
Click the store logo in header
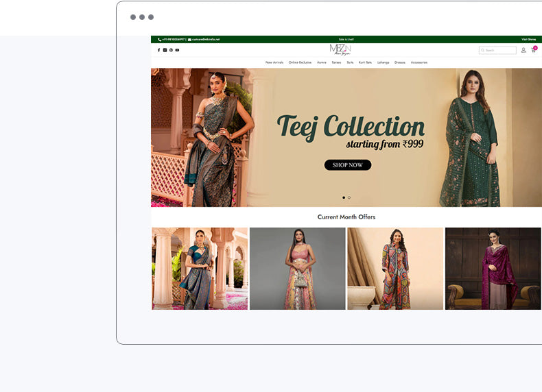(340, 49)
